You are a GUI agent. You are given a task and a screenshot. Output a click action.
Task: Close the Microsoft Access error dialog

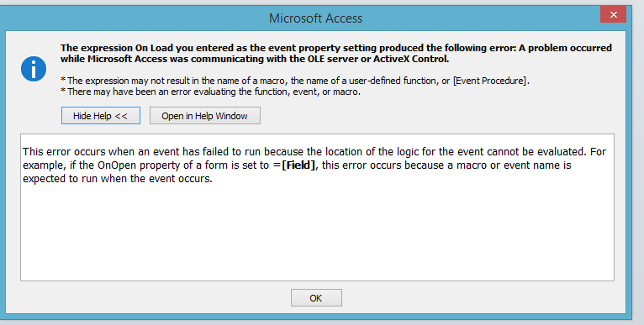(x=613, y=15)
